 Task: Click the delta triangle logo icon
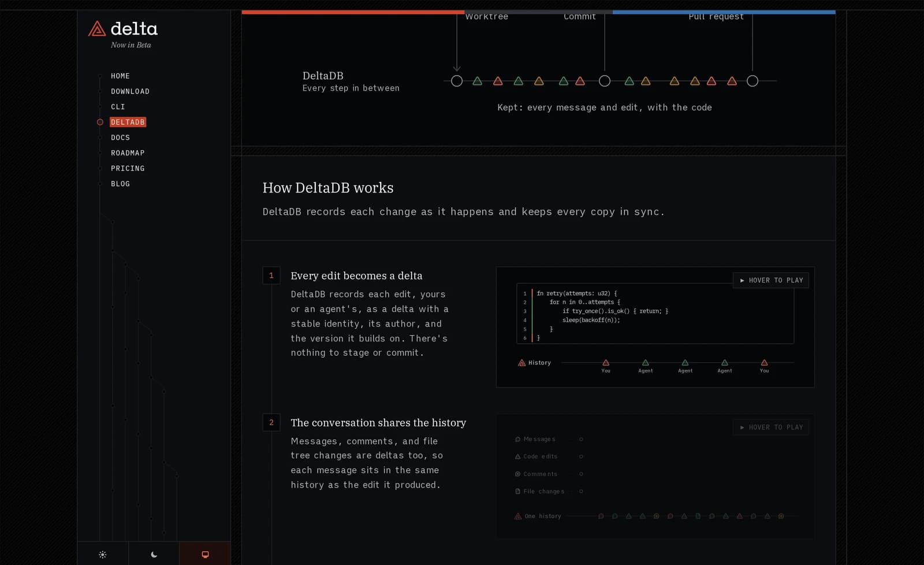96,29
